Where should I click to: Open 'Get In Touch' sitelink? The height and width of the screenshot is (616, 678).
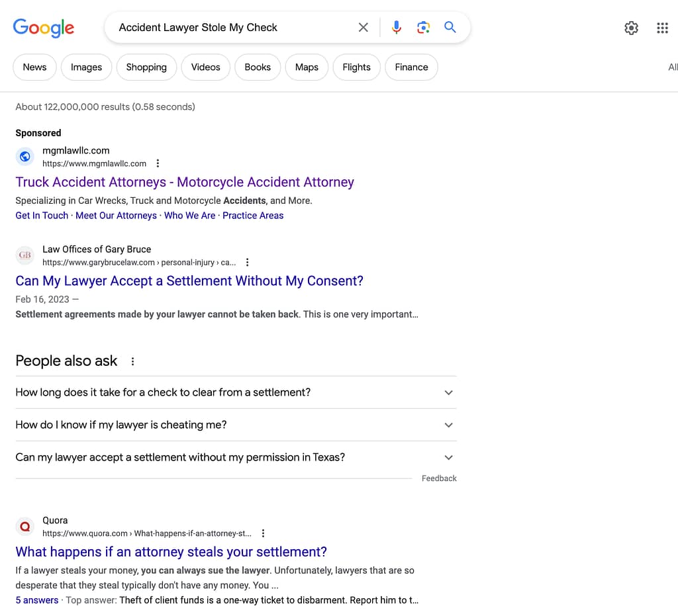tap(42, 216)
